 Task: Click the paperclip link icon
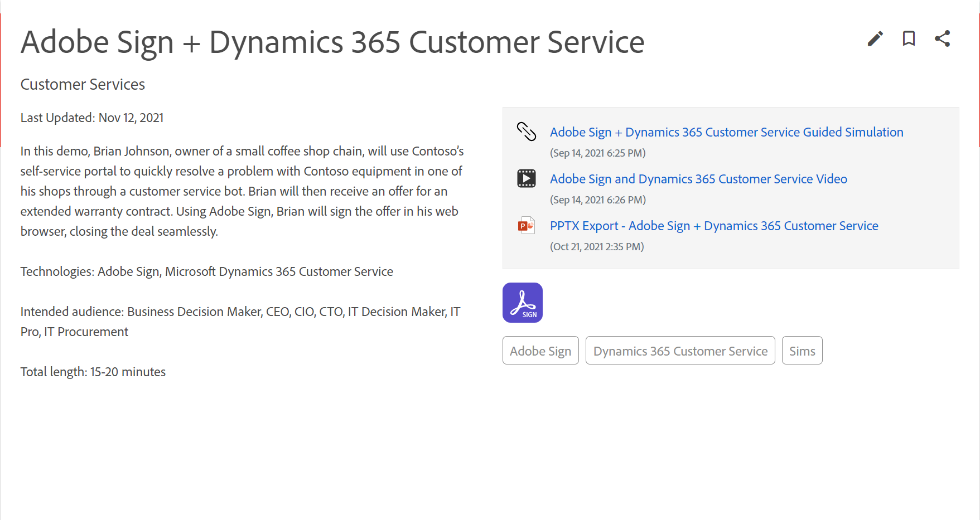coord(526,132)
